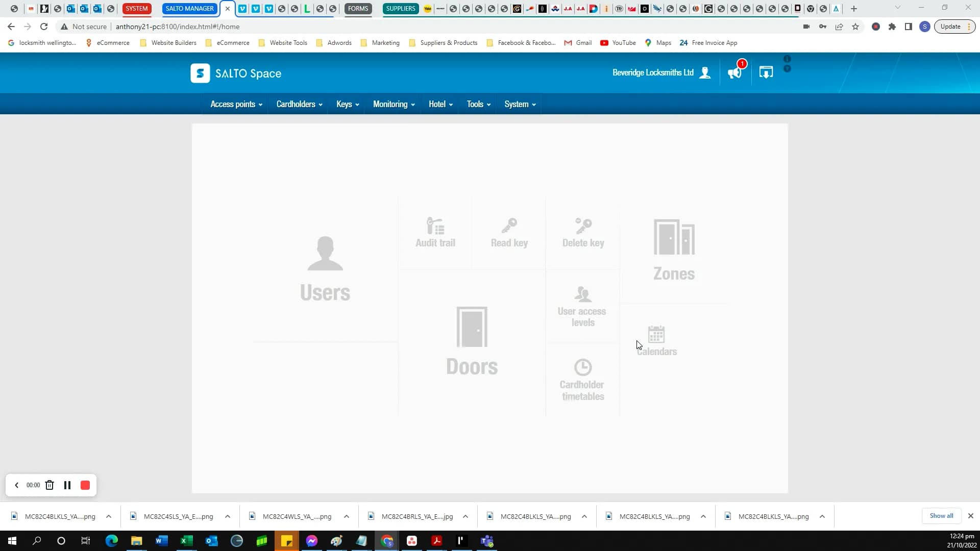The width and height of the screenshot is (980, 551).
Task: Expand the Access points menu
Action: click(235, 104)
